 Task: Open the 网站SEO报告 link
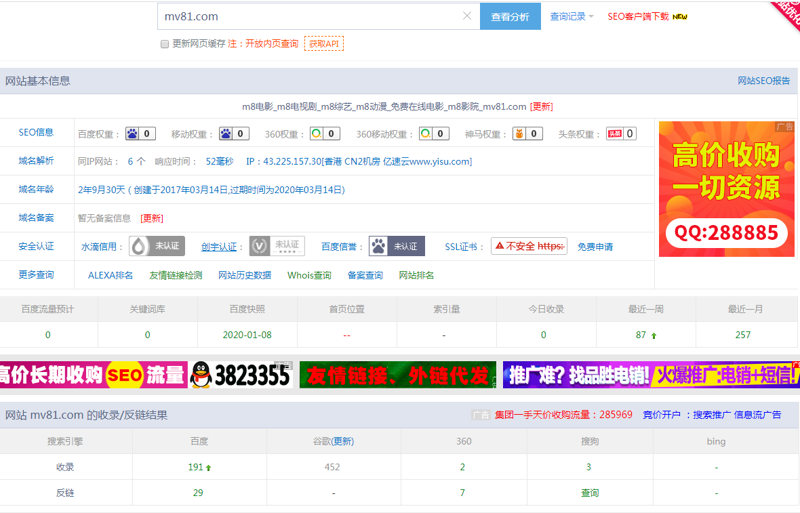click(764, 81)
